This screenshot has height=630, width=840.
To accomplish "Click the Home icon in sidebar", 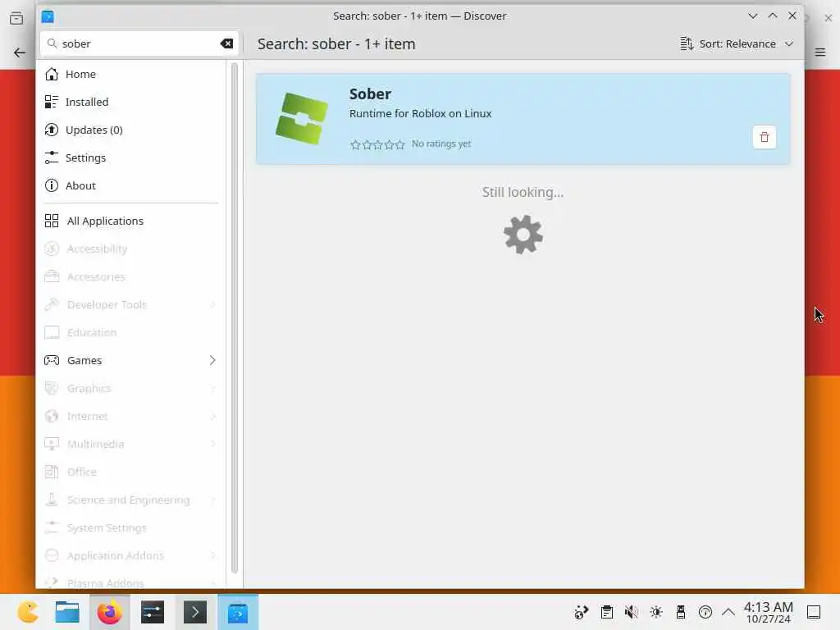I will [52, 74].
